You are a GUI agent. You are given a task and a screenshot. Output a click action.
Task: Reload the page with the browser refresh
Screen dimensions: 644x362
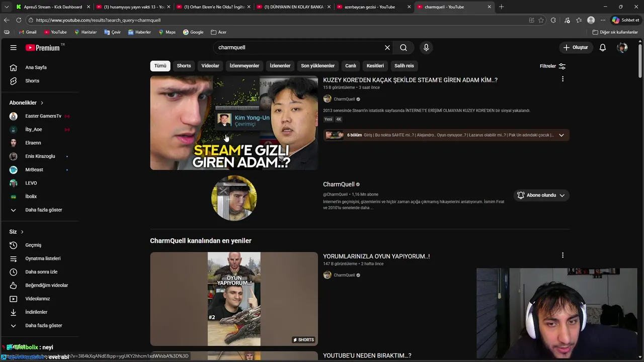click(x=19, y=20)
